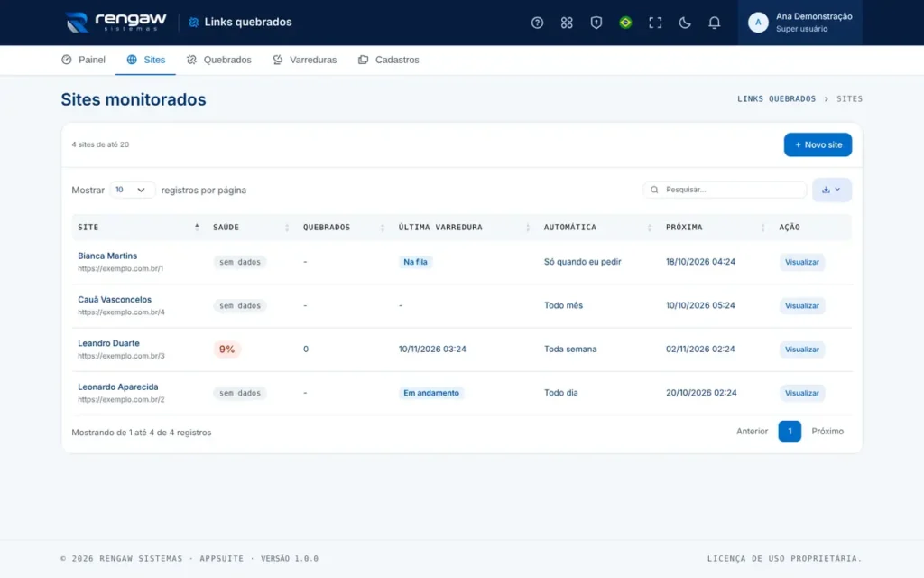Click the search magnifier icon

point(654,190)
